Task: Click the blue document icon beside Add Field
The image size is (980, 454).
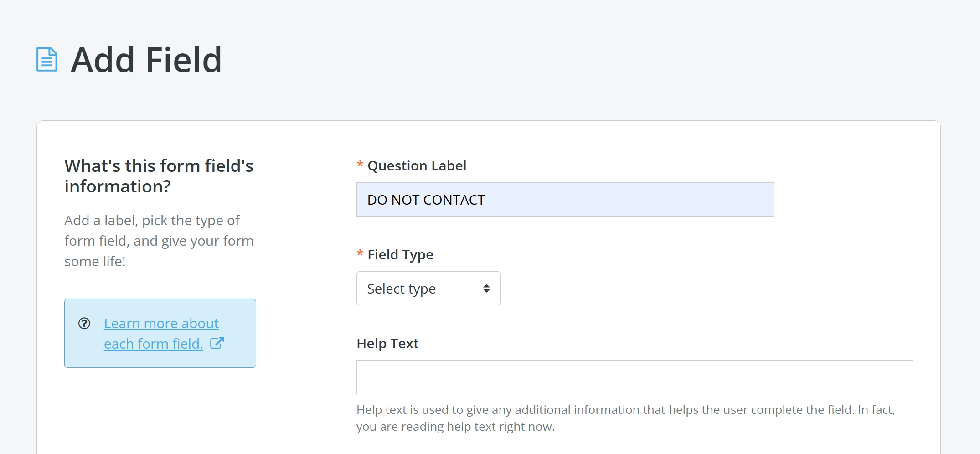Action: pos(46,59)
